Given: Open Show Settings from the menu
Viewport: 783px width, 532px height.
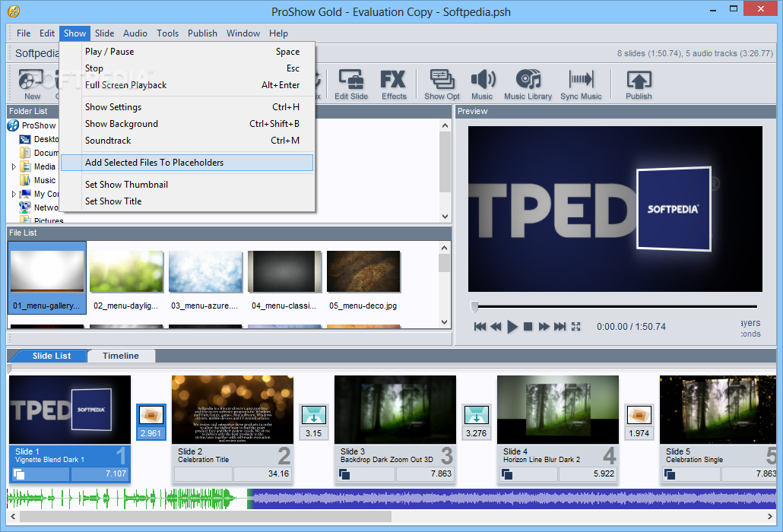Looking at the screenshot, I should pos(187,107).
